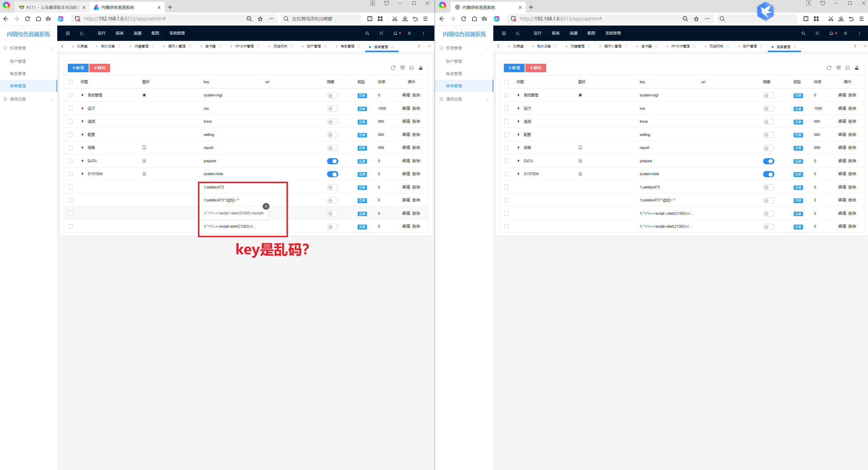Image resolution: width=868 pixels, height=470 pixels.
Task: Toggle hidden switch for SYSTEM row in right window
Action: [x=769, y=174]
